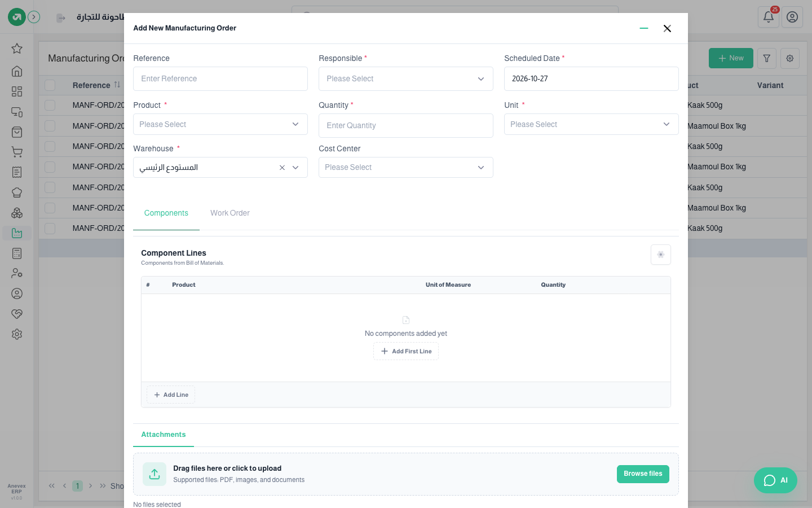Open the user settings icon in the sidebar
This screenshot has height=508, width=812.
click(17, 273)
